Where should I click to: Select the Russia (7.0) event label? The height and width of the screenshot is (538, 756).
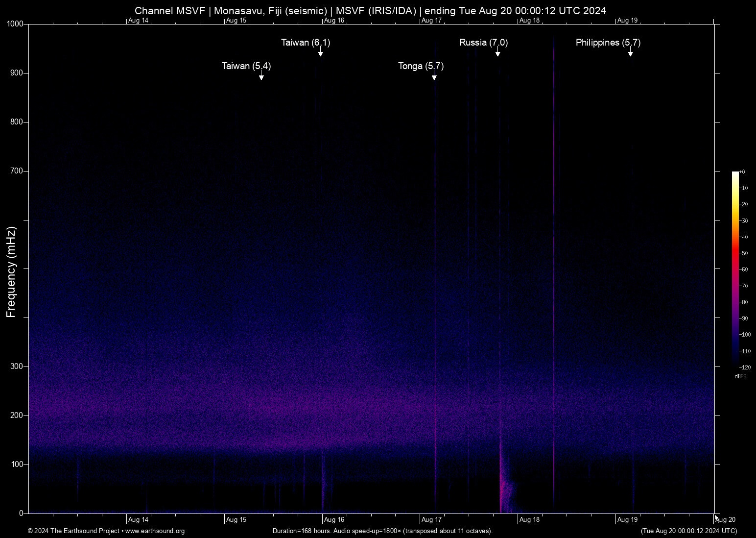(483, 43)
